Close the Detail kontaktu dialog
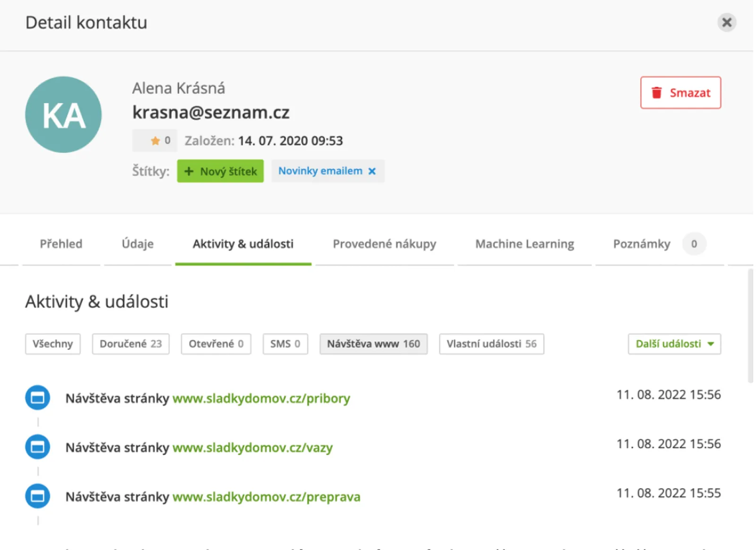 (726, 22)
